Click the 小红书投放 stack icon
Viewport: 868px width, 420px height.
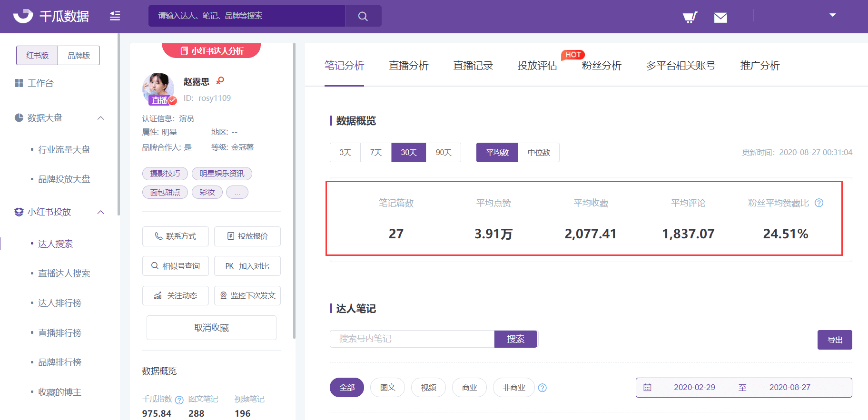coord(19,212)
